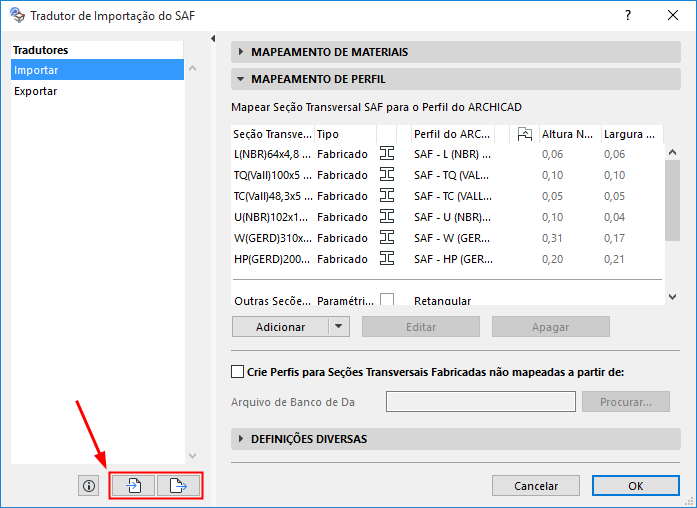Click the I-beam icon in TQ(Vall)100x5 row
The width and height of the screenshot is (697, 508).
pos(387,175)
